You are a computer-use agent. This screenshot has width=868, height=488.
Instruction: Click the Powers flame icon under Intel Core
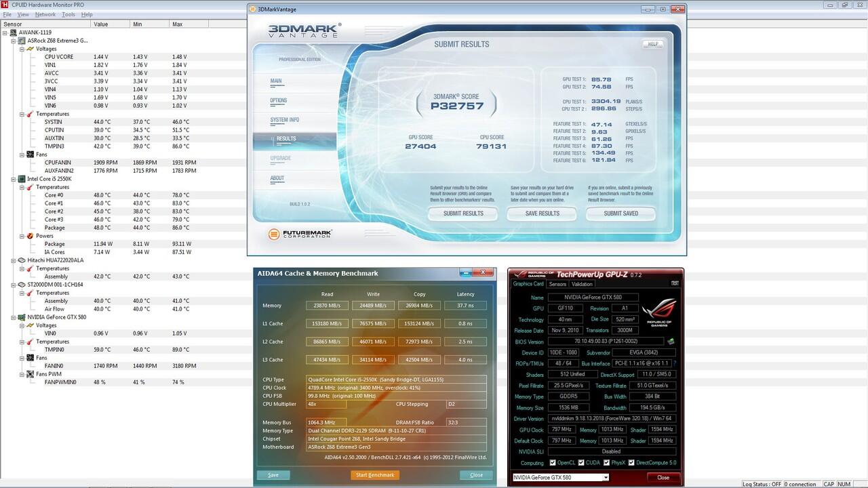30,236
